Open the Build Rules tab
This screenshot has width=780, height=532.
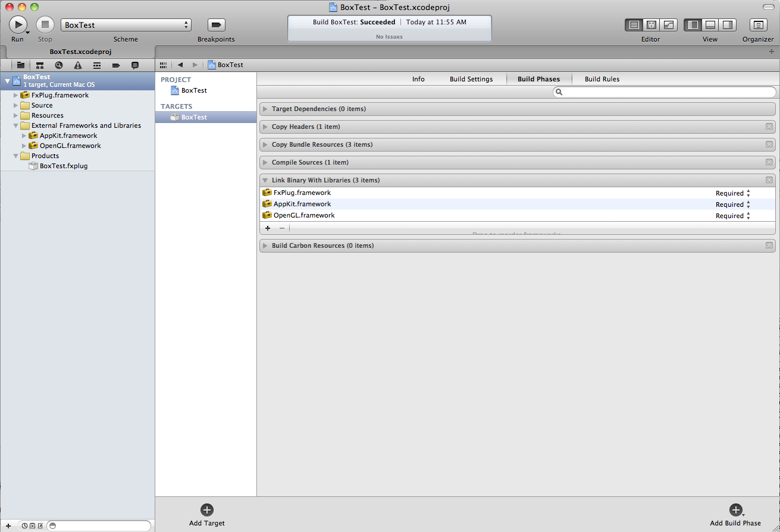click(602, 79)
